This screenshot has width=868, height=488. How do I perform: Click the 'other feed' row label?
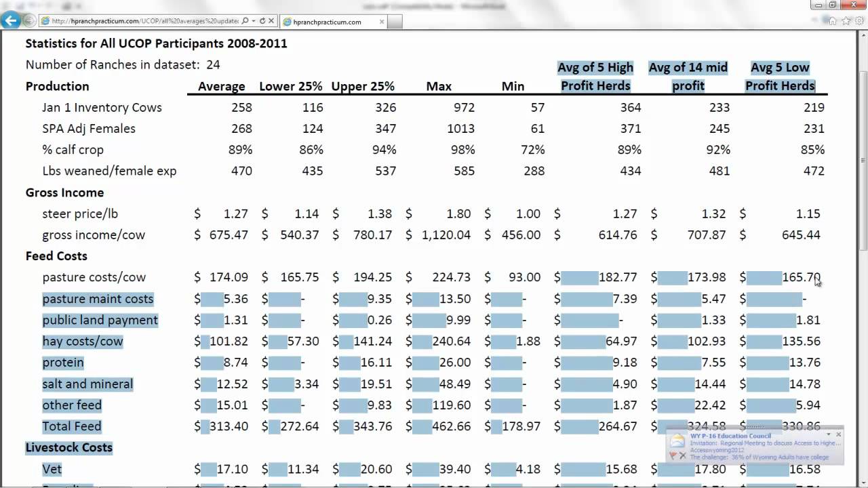click(x=72, y=405)
